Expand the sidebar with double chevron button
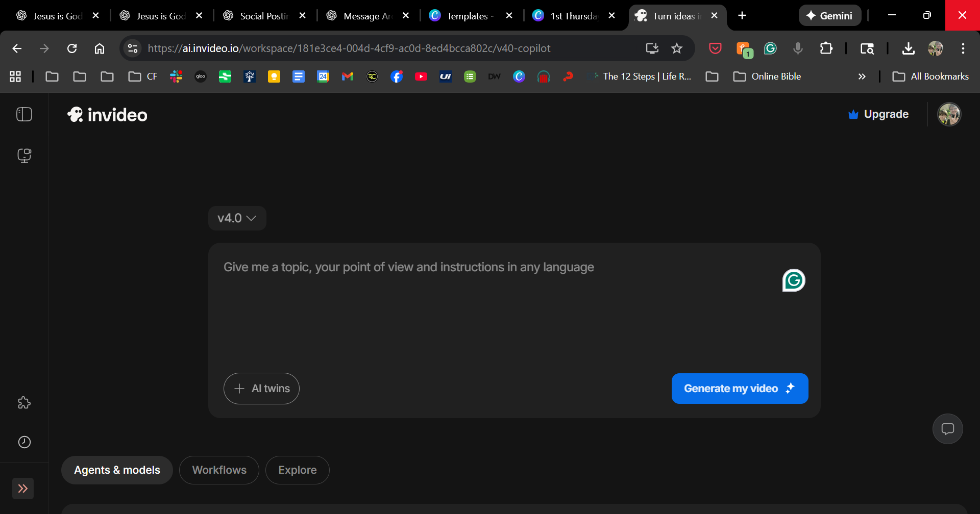This screenshot has height=514, width=980. [23, 489]
